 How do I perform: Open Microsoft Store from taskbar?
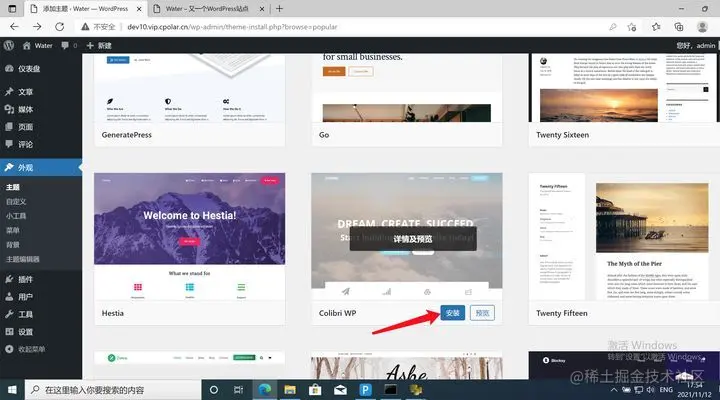pos(315,390)
